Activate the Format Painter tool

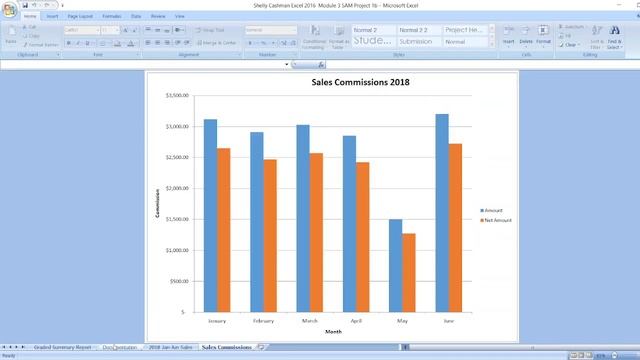tap(41, 45)
